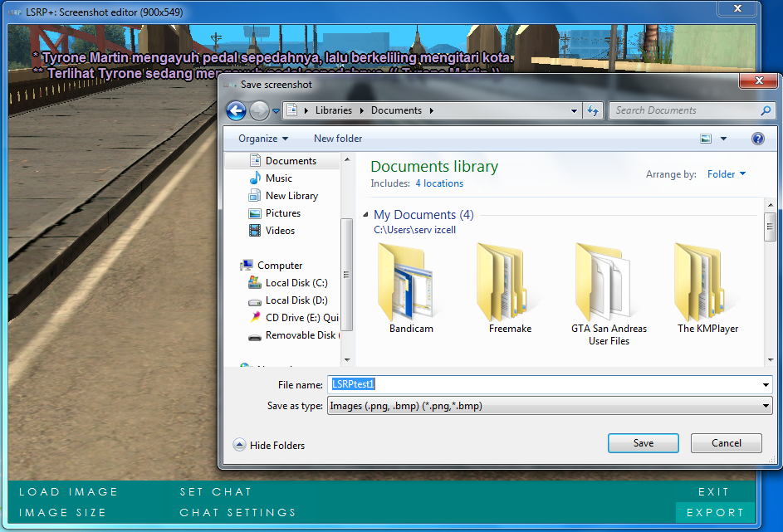
Task: Click Hide Folders toggle
Action: point(269,445)
